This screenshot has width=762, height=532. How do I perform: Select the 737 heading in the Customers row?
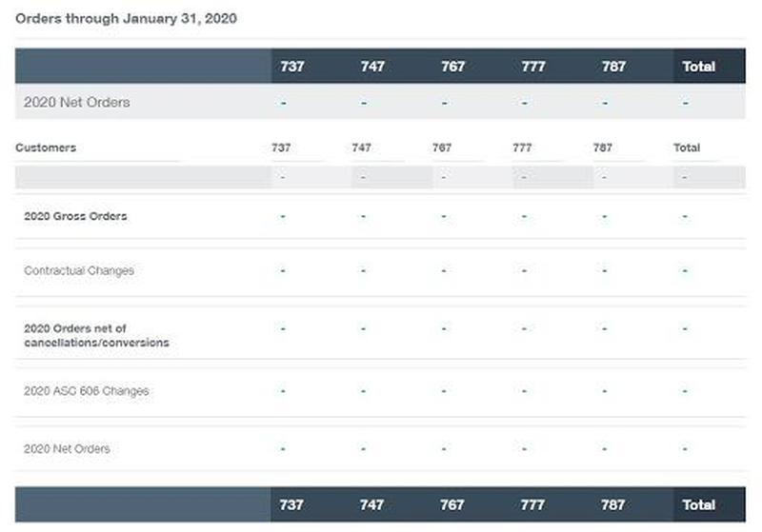[281, 148]
